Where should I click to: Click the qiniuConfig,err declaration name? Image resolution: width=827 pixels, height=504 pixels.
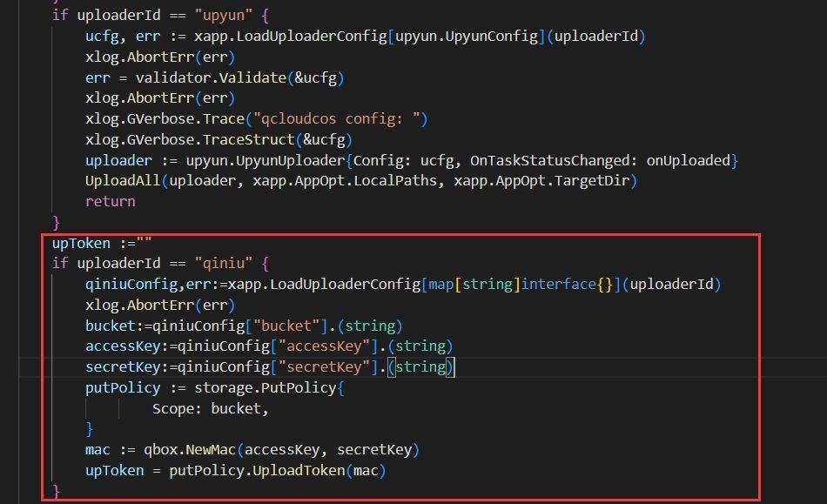(x=148, y=284)
